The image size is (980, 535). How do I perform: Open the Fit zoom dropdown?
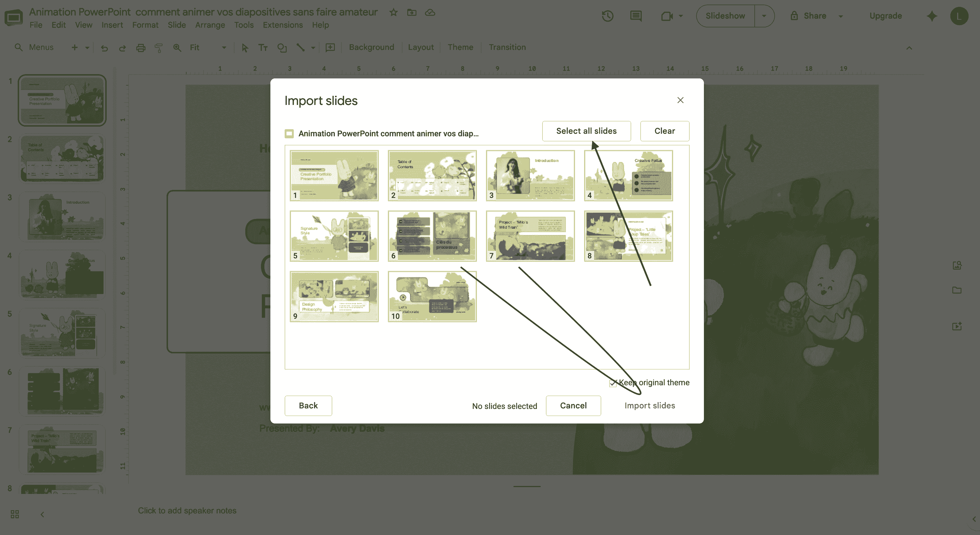click(208, 48)
